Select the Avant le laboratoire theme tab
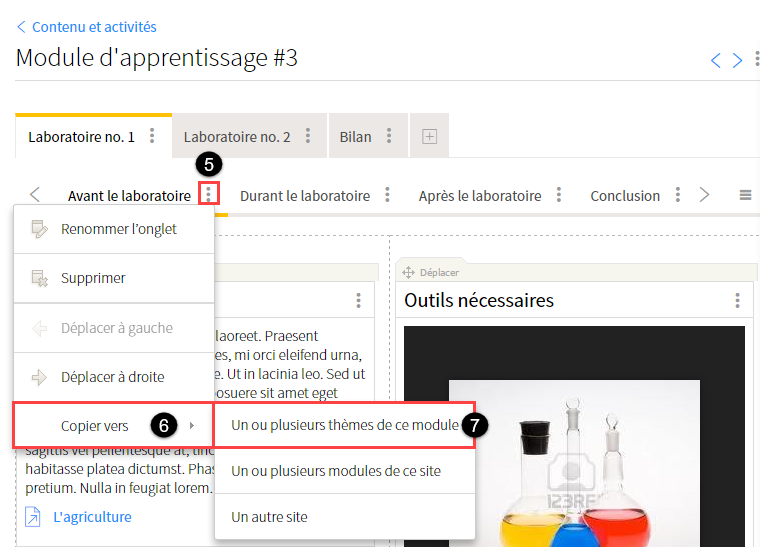Viewport: 760px width, 547px height. (x=129, y=196)
